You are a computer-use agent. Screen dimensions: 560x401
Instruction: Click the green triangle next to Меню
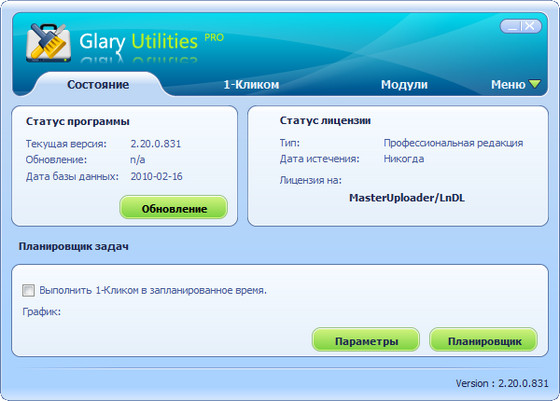534,84
